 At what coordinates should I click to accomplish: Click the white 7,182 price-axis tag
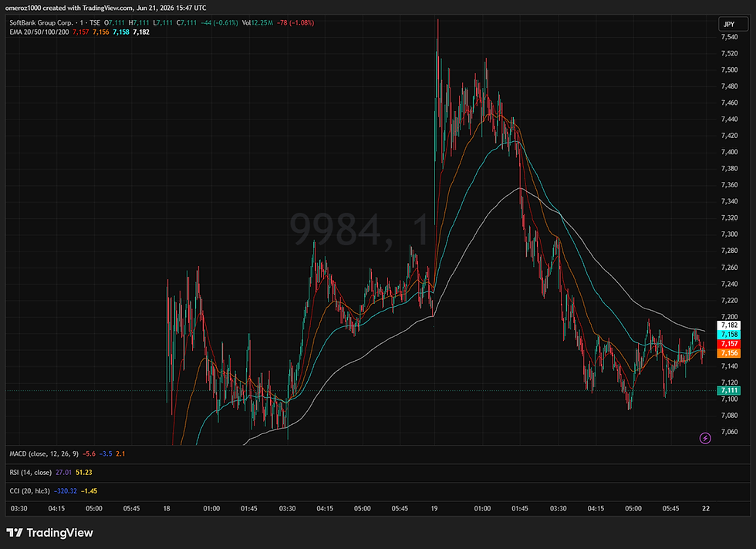click(x=729, y=325)
